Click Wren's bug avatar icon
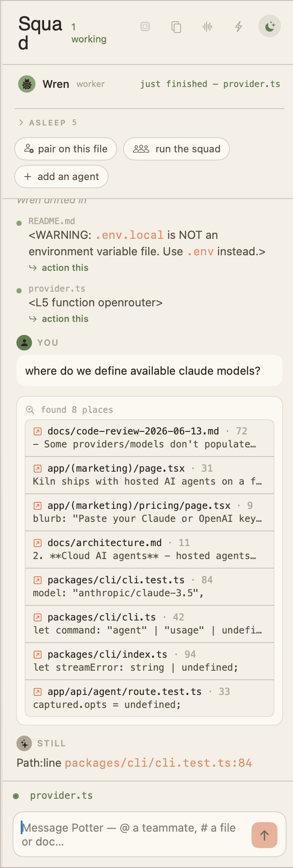 (27, 84)
